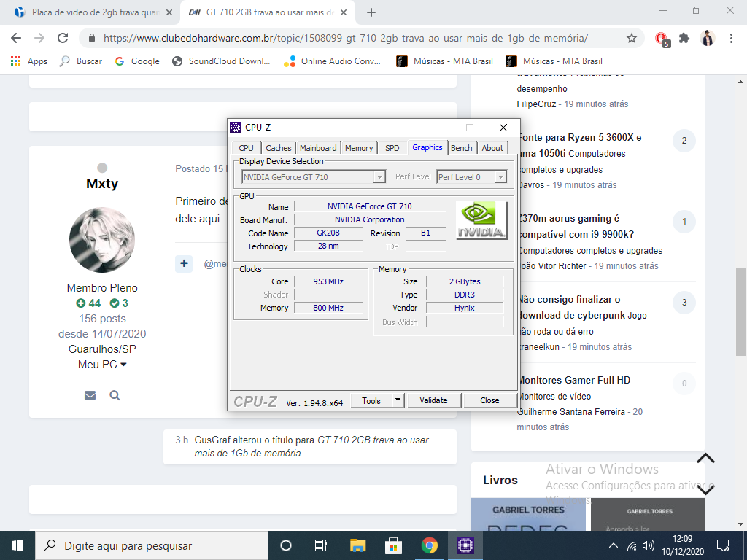Click the page vertical scrollbar thumb
This screenshot has width=747, height=560.
(x=740, y=312)
